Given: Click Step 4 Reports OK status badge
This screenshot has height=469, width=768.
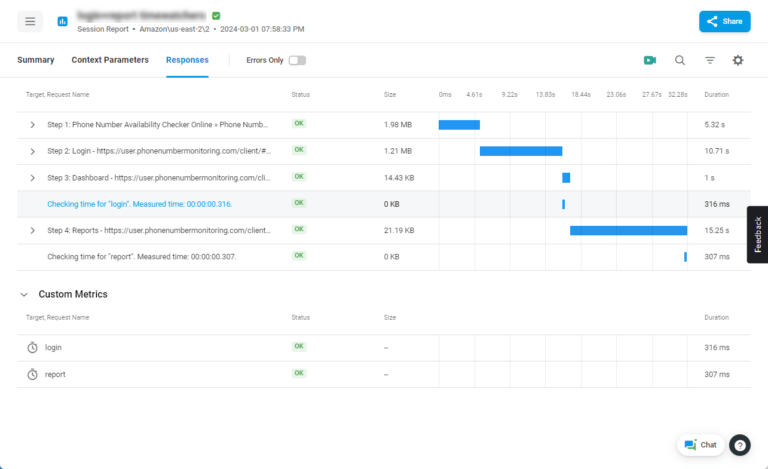Looking at the screenshot, I should point(299,229).
